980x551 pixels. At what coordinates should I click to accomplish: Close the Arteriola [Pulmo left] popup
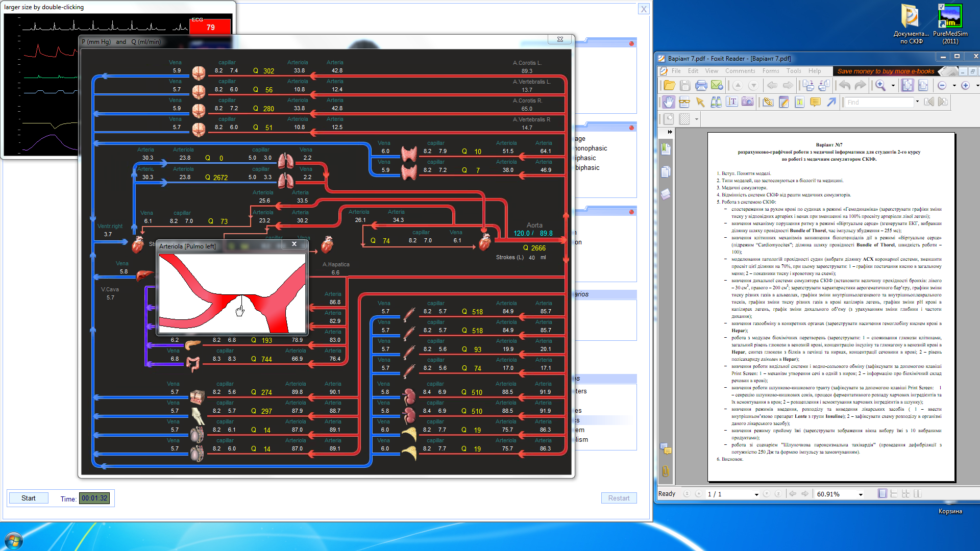[x=294, y=244]
